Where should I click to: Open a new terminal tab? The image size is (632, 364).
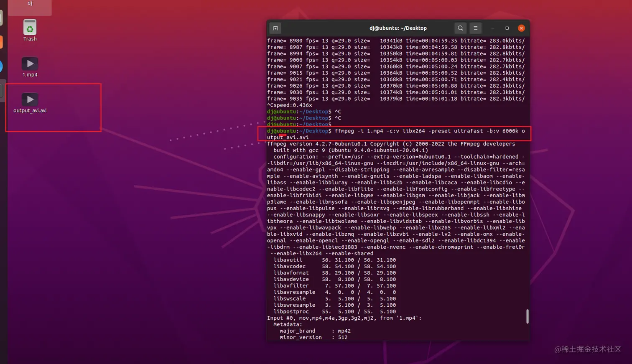(275, 28)
